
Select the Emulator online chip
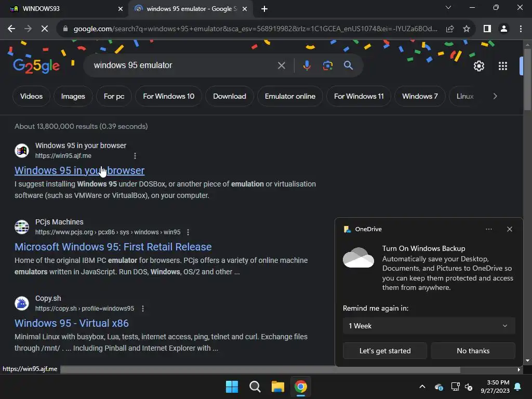coord(290,96)
